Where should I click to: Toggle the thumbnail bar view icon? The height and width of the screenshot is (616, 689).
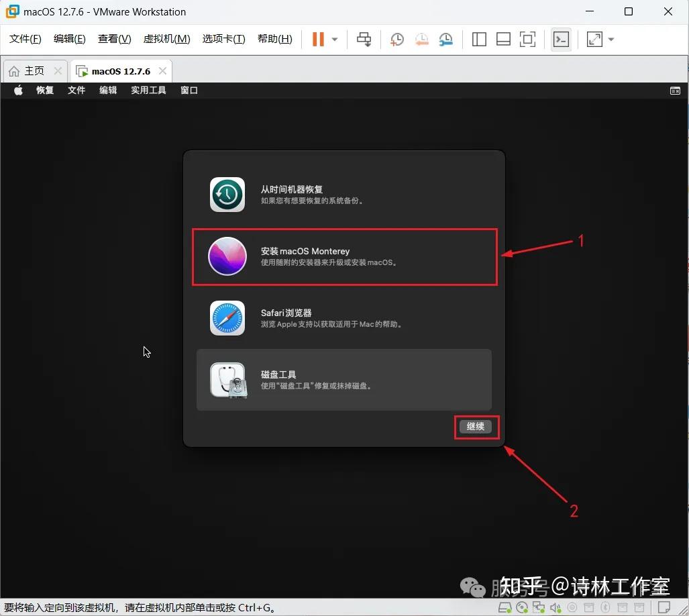pos(503,39)
